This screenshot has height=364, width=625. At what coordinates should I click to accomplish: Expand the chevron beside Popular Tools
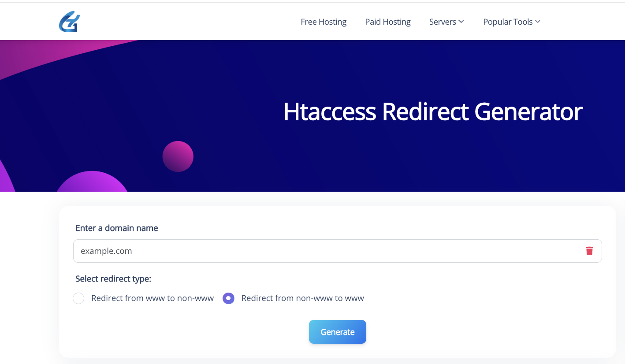538,22
